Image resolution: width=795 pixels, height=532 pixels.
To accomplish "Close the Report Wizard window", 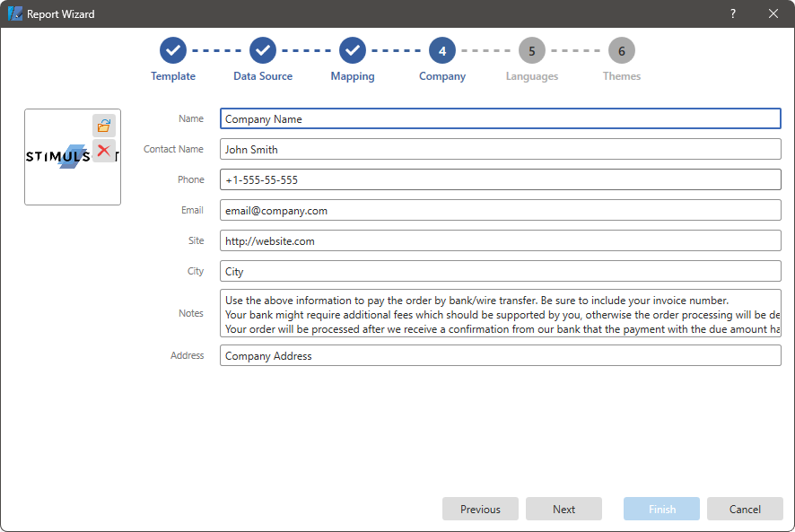I will [x=773, y=13].
